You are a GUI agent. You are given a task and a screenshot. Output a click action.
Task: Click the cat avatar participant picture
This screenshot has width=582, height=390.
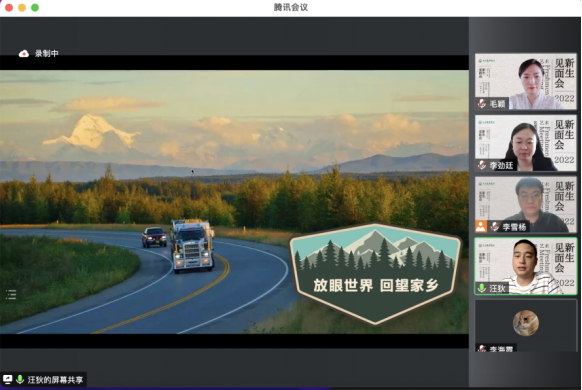pyautogui.click(x=526, y=323)
